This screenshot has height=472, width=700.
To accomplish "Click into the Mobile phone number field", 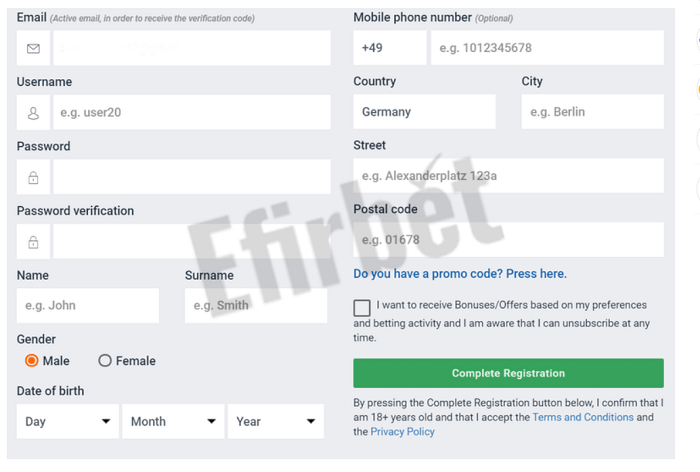I will point(547,48).
